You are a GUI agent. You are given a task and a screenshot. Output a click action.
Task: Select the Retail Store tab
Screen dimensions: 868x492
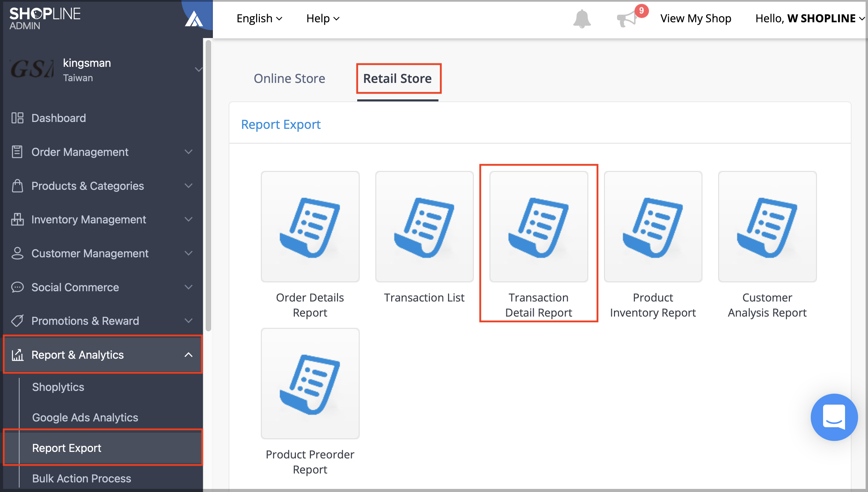397,78
